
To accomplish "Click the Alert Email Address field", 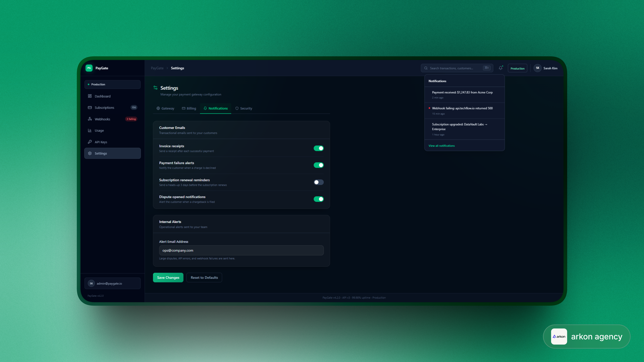I will tap(241, 250).
